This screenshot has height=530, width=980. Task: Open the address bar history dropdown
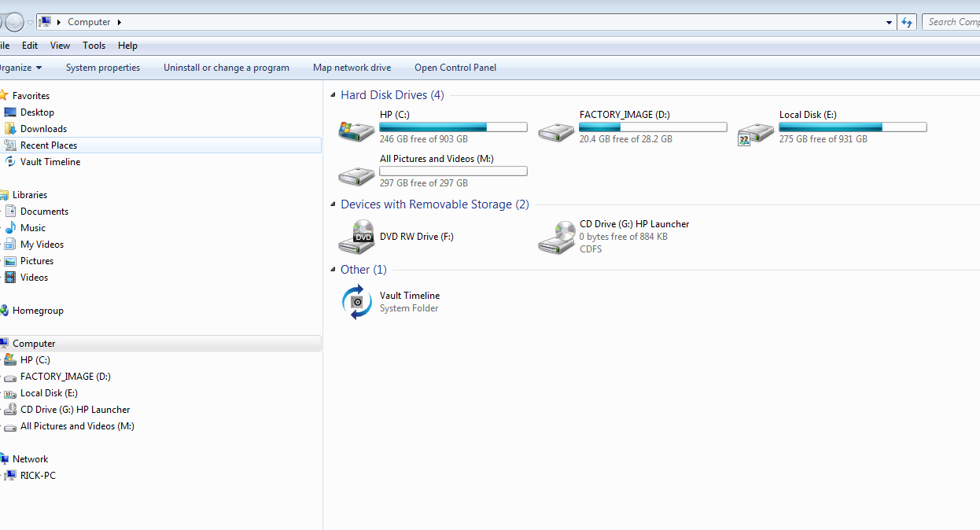(889, 21)
